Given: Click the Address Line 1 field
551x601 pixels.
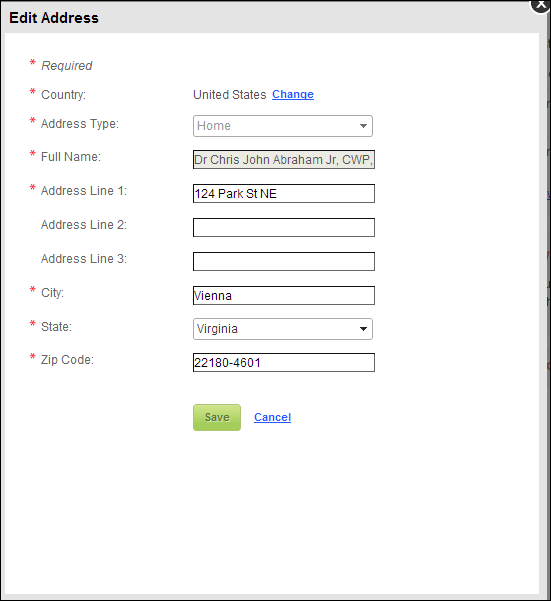Looking at the screenshot, I should tap(284, 194).
